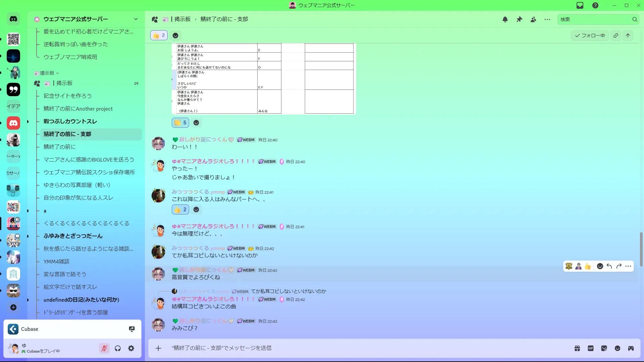644x362 pixels.
Task: Open gift Nitro icon in message bar
Action: coord(577,348)
